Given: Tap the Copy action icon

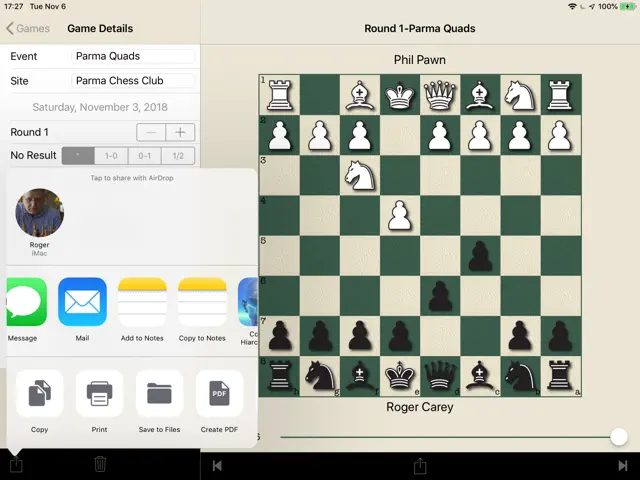Looking at the screenshot, I should (x=40, y=393).
